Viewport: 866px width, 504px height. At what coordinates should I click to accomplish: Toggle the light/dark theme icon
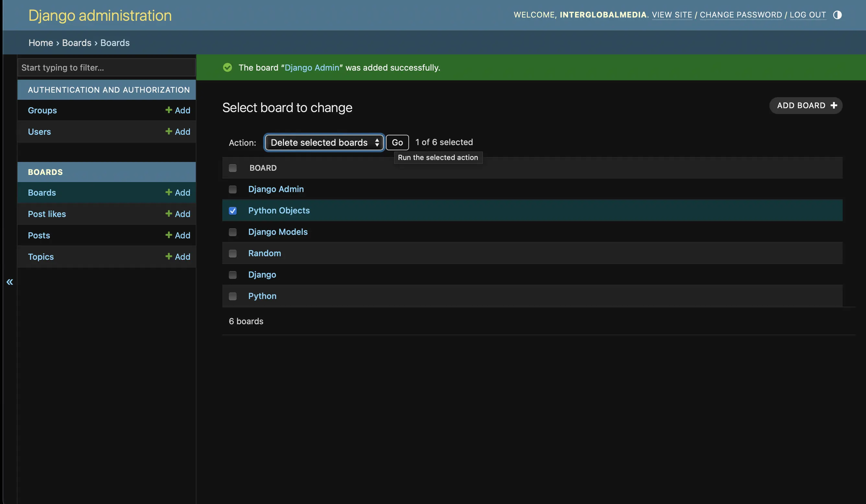click(x=837, y=15)
